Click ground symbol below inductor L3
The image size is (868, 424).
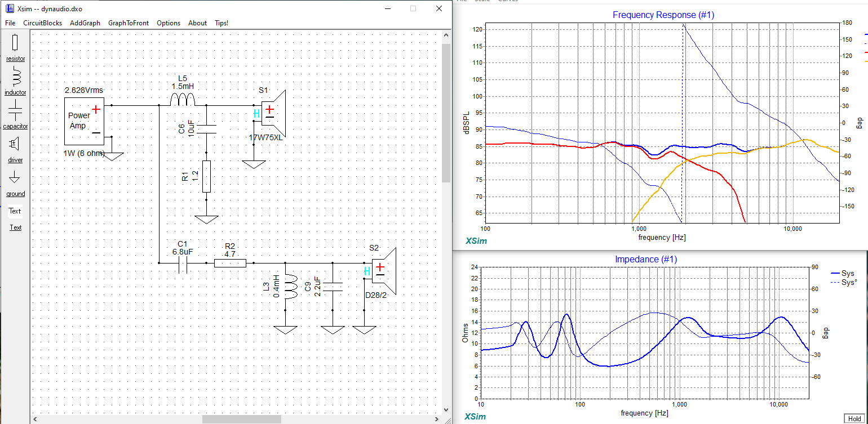(x=285, y=330)
